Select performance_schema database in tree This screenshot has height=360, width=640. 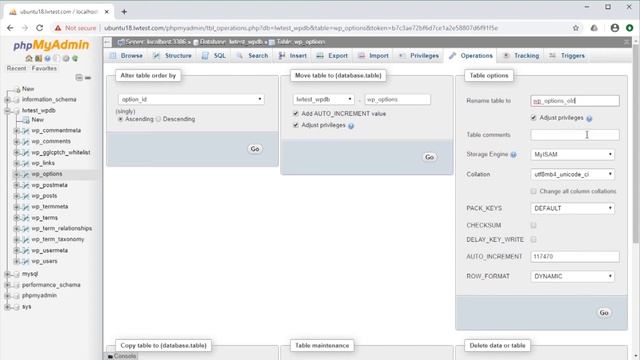pos(51,285)
